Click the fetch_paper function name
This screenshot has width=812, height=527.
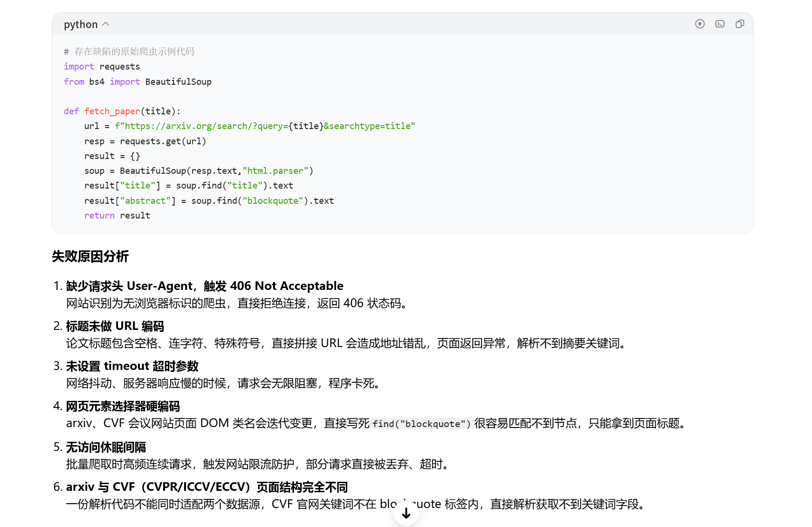112,111
